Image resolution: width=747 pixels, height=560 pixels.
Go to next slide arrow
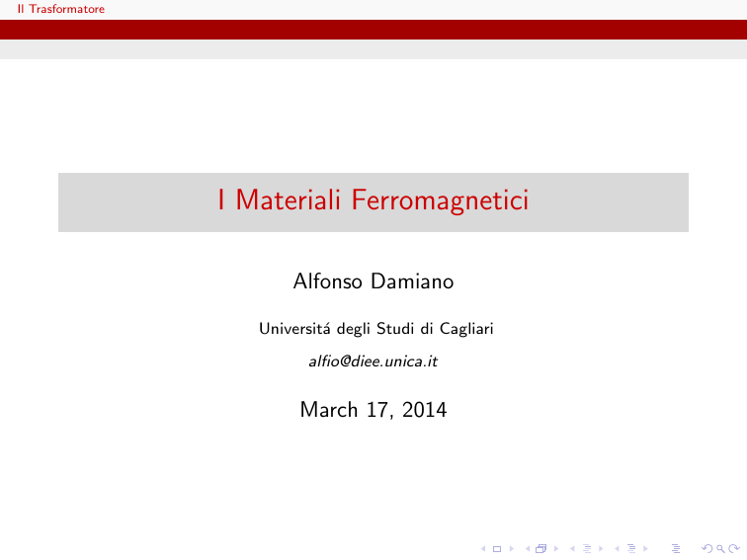(512, 548)
